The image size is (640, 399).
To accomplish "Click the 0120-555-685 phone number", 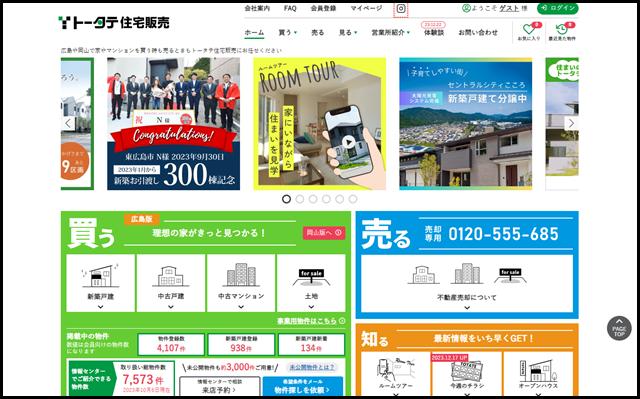I will coord(503,234).
